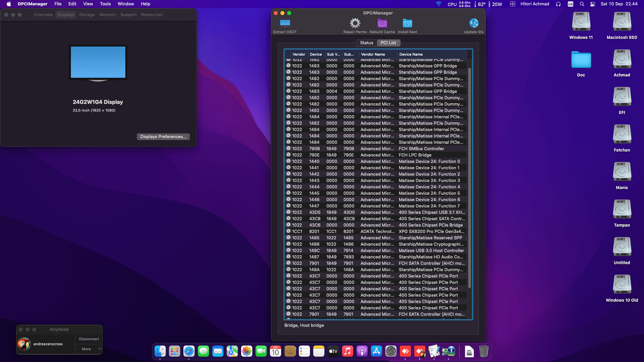Click the AnyDesk Disconnect button
The width and height of the screenshot is (644, 362).
click(x=89, y=339)
